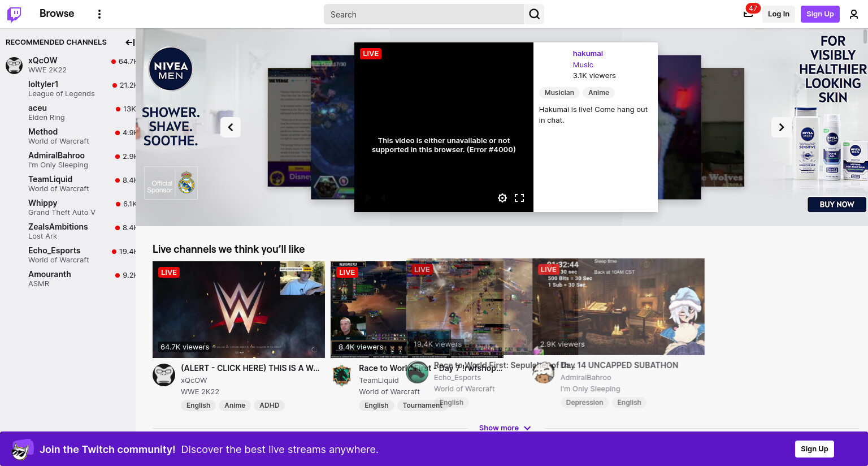This screenshot has height=466, width=868.
Task: Open the user account menu icon
Action: tap(854, 14)
